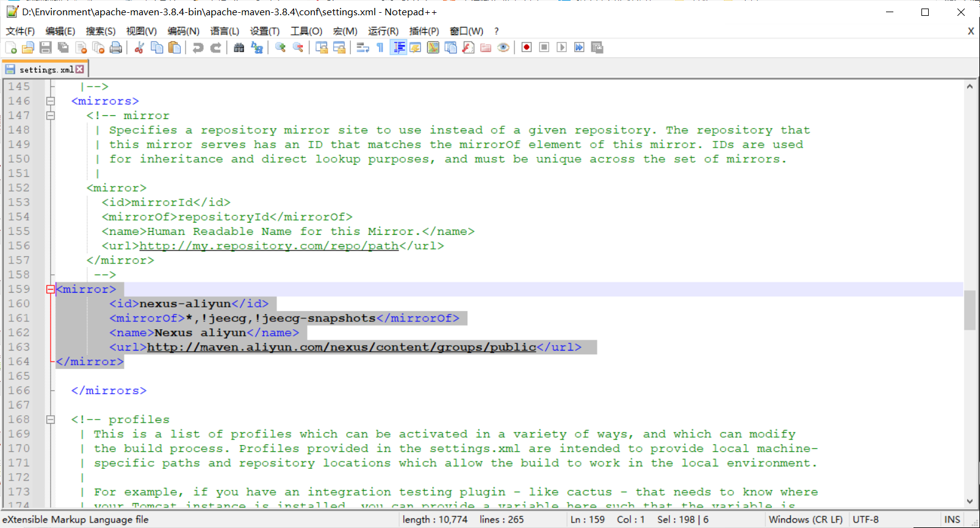Open the 编码(N) menu
Image resolution: width=980 pixels, height=528 pixels.
click(x=184, y=31)
